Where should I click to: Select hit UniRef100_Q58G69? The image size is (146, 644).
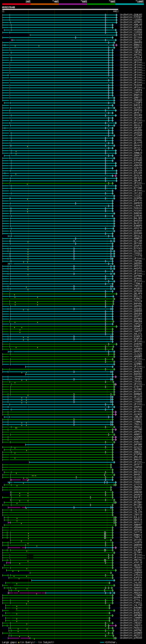pos(131,100)
